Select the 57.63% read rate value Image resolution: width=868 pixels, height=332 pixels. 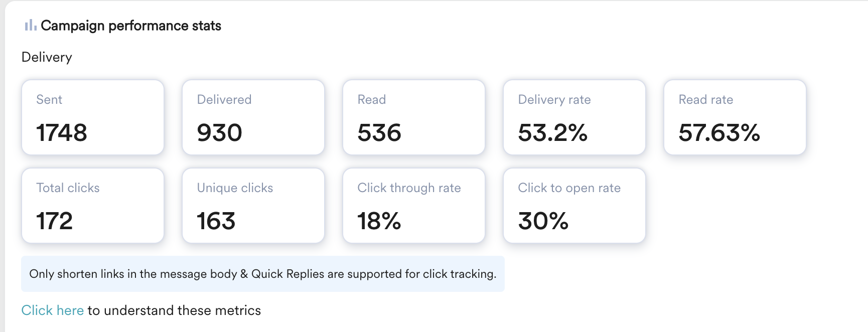(x=719, y=133)
